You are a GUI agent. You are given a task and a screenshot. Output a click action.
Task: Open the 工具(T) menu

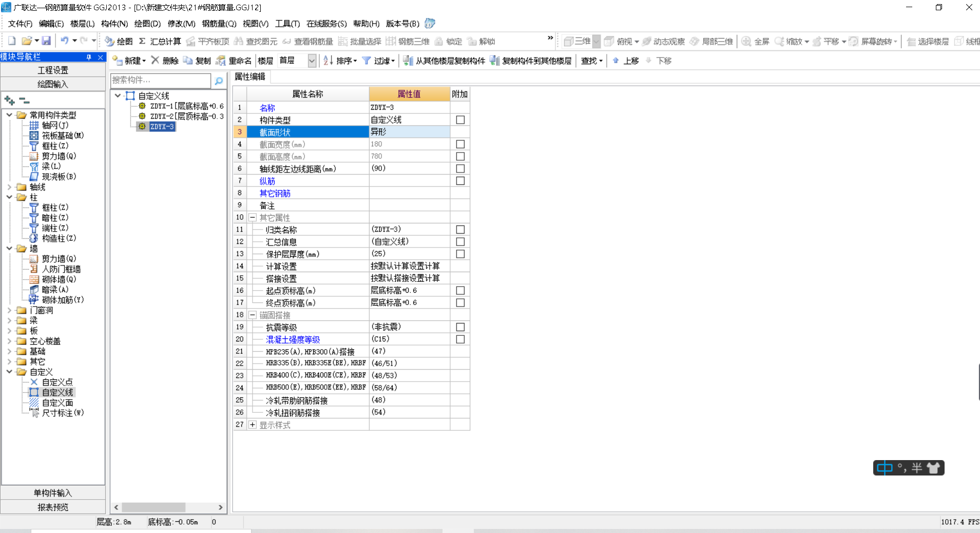click(287, 24)
